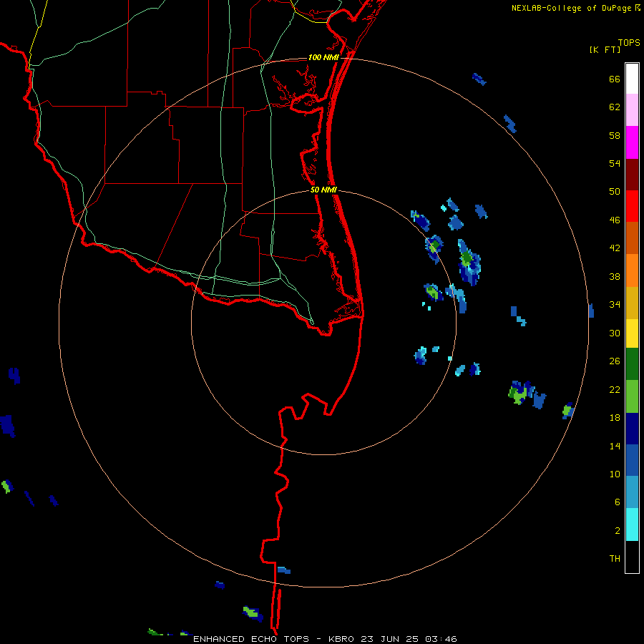The width and height of the screenshot is (644, 644).
Task: Click the 34 legend value
Action: tap(615, 305)
